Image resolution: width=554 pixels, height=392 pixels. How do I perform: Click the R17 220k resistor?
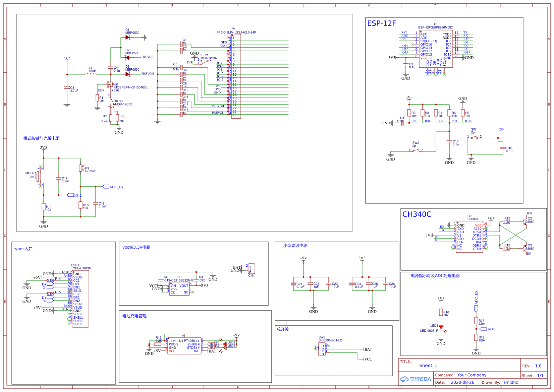point(476,321)
